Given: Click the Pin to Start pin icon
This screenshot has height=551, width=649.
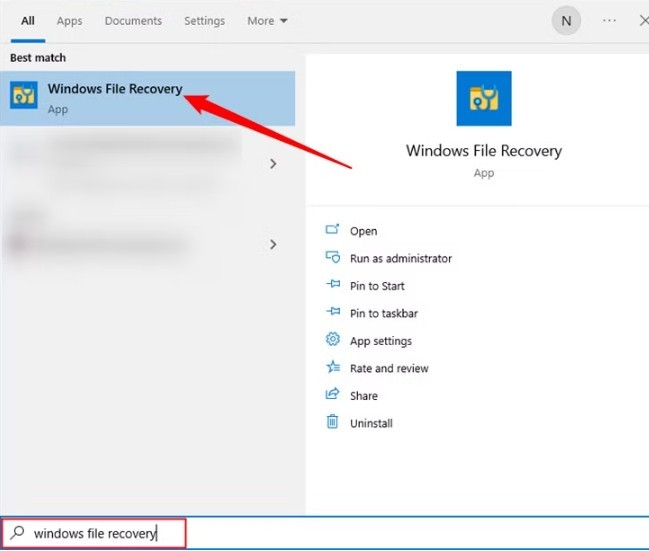Looking at the screenshot, I should 333,285.
